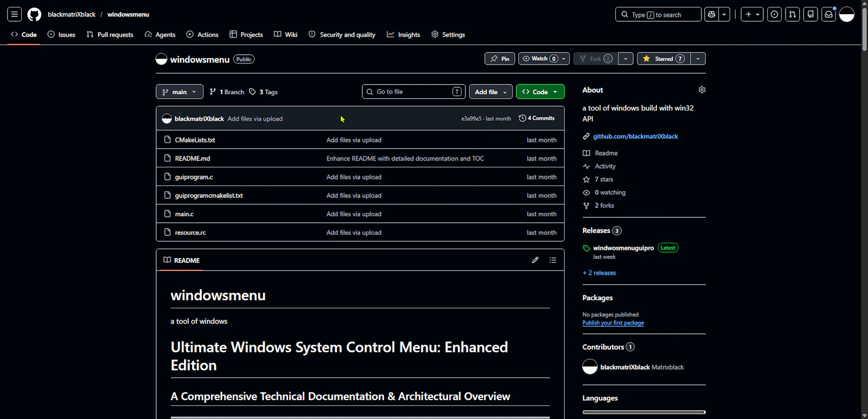Click the Languages color bar

click(644, 412)
